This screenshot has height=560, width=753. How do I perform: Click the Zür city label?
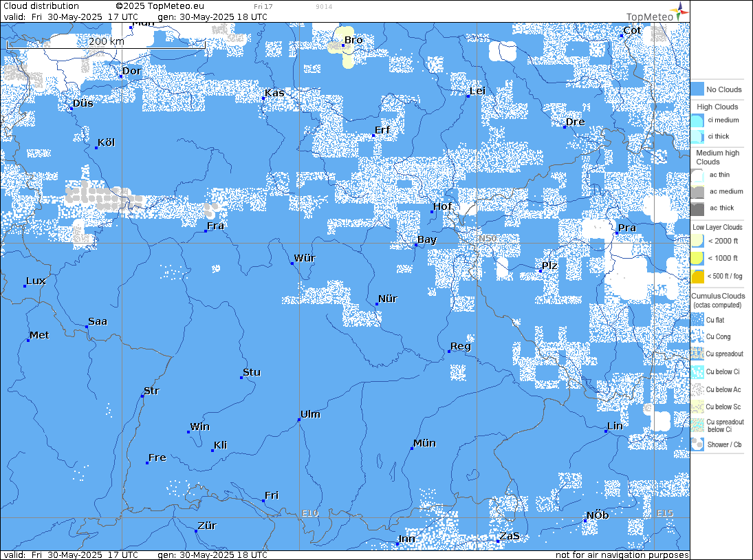207,526
